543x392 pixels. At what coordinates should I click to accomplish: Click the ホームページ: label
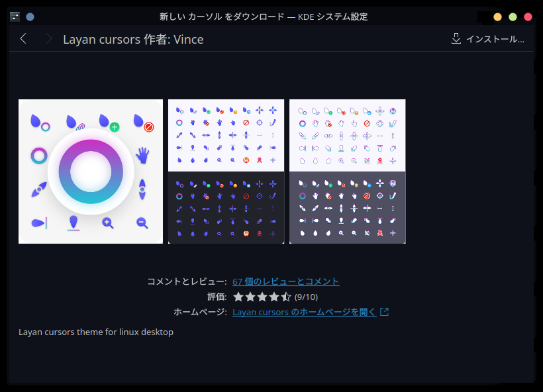pos(200,312)
